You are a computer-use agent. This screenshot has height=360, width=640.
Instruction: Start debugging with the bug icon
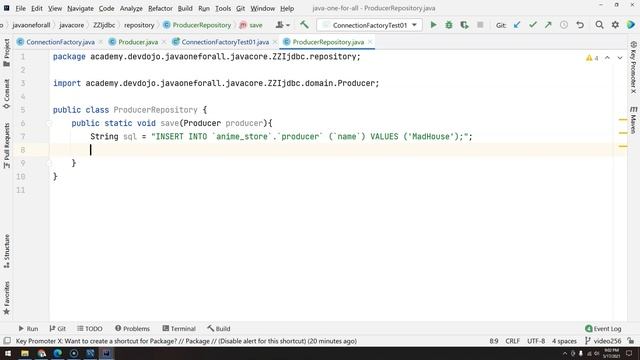(449, 25)
